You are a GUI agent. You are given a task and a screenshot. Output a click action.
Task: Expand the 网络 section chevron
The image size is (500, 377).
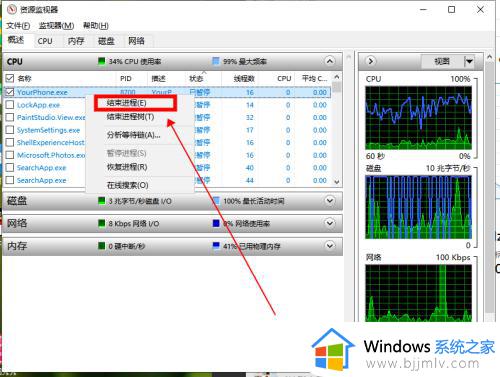coord(330,223)
